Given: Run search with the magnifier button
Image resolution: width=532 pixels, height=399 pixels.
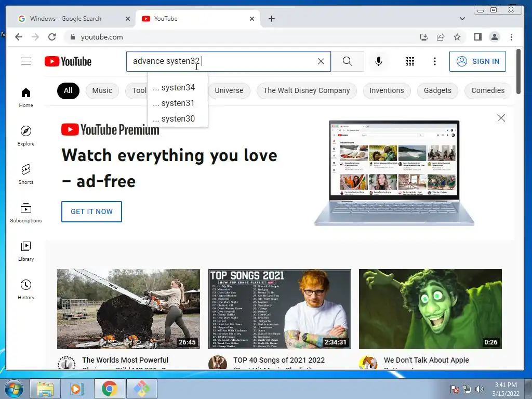Looking at the screenshot, I should pyautogui.click(x=347, y=61).
